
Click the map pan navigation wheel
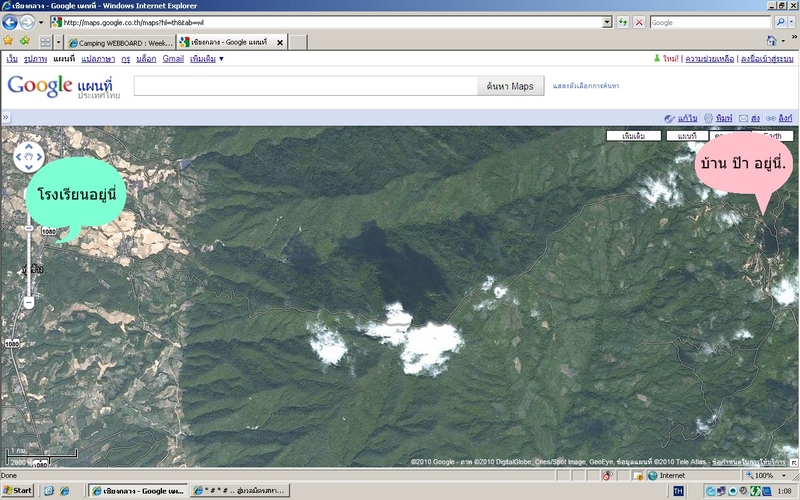[x=28, y=158]
